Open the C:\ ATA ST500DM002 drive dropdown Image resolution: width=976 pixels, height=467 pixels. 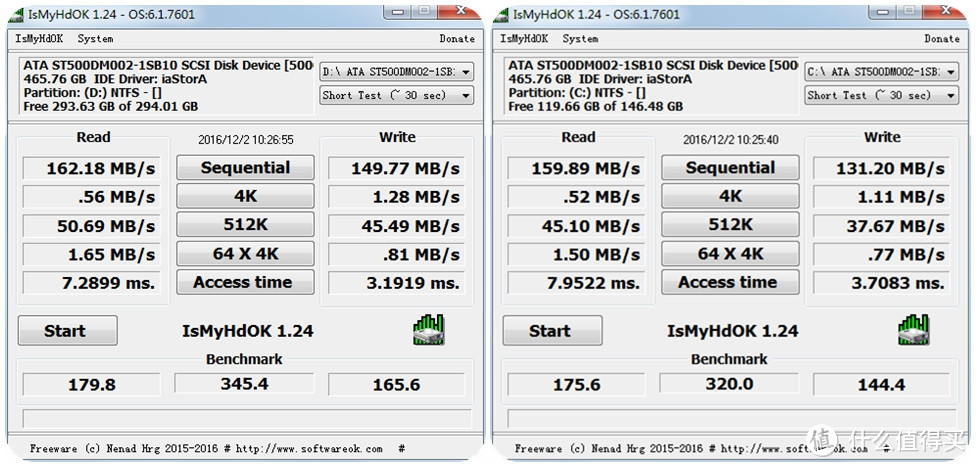pos(881,72)
